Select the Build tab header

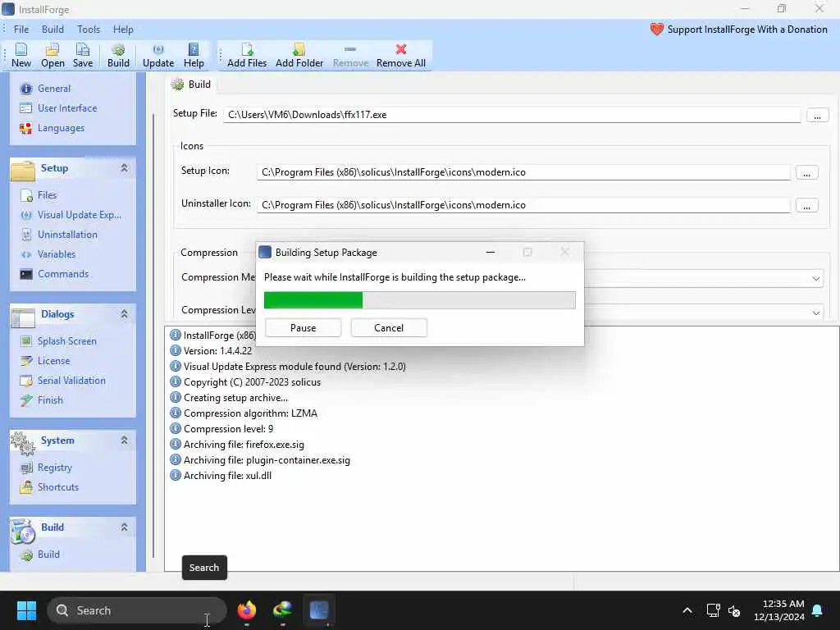pos(191,84)
